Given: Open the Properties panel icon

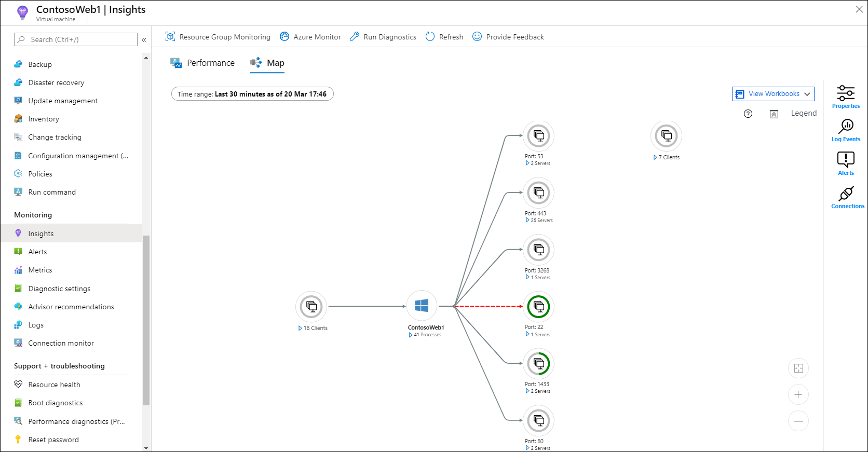Looking at the screenshot, I should pos(846,93).
